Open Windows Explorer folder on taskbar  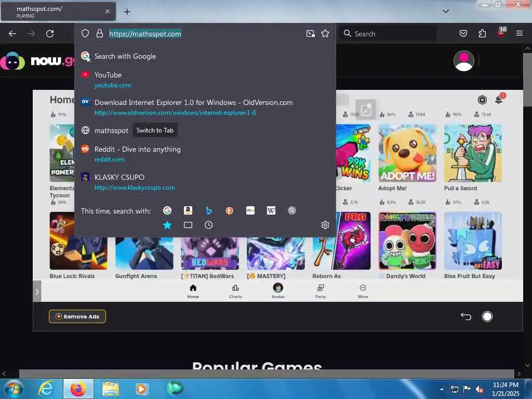pyautogui.click(x=111, y=389)
